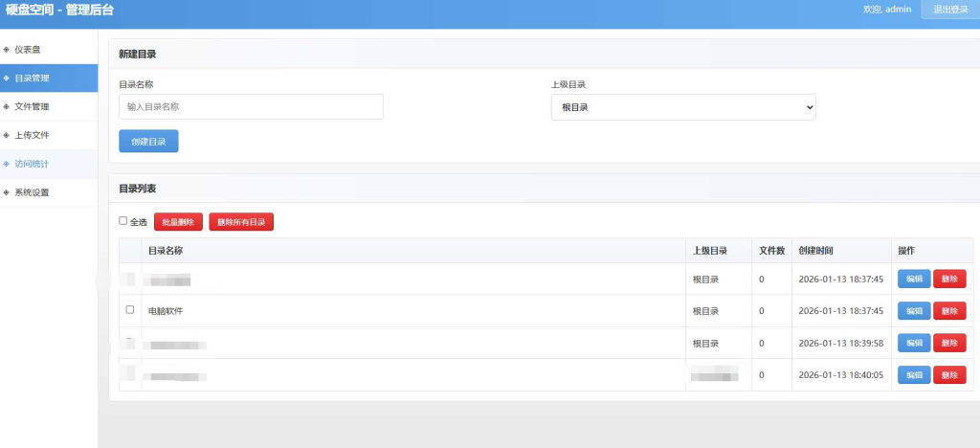Click the red 删除所有目录 button
Viewport: 980px width, 448px height.
(241, 222)
